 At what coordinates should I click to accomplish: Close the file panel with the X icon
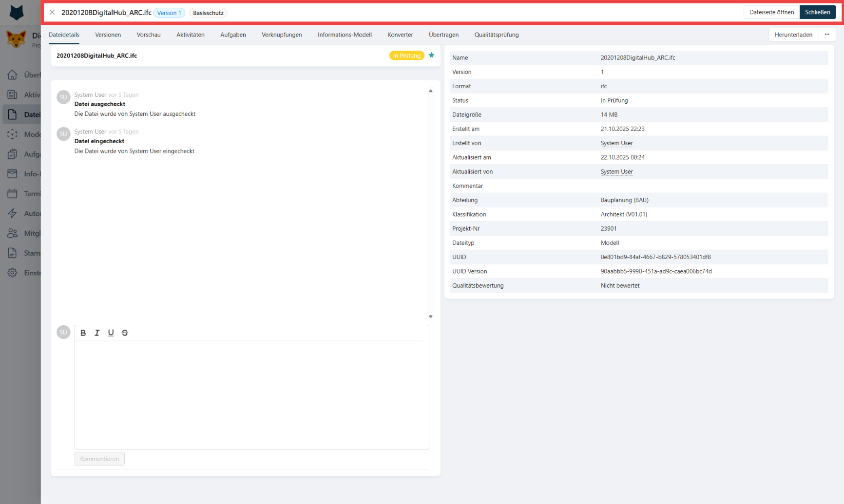(x=52, y=12)
